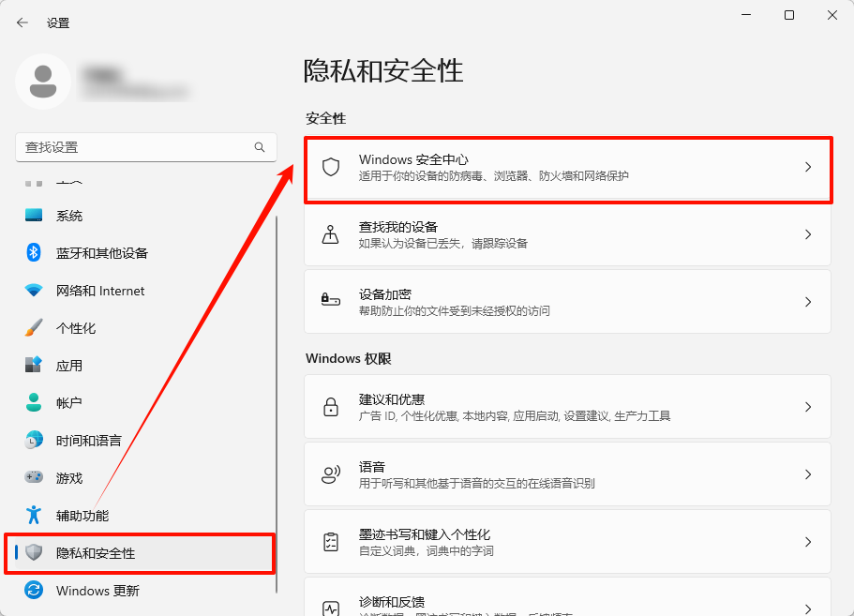The image size is (854, 616).
Task: Open 蓝牙和其他设备 via its Bluetooth icon
Action: pos(32,253)
